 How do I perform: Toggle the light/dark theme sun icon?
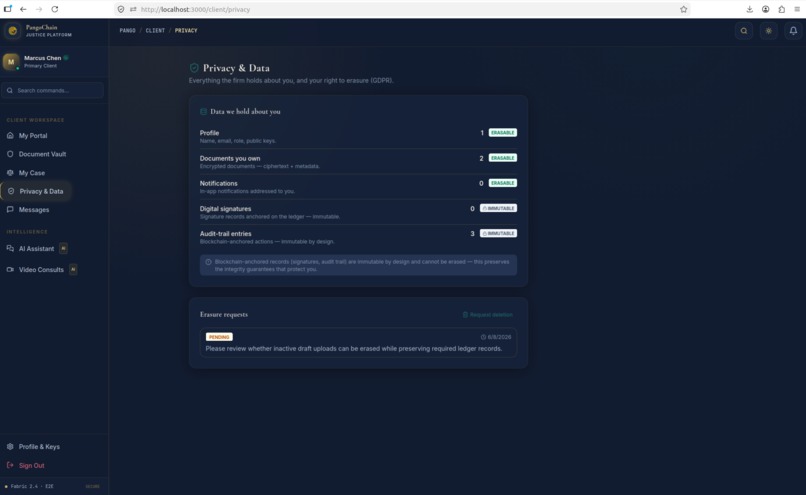click(768, 31)
